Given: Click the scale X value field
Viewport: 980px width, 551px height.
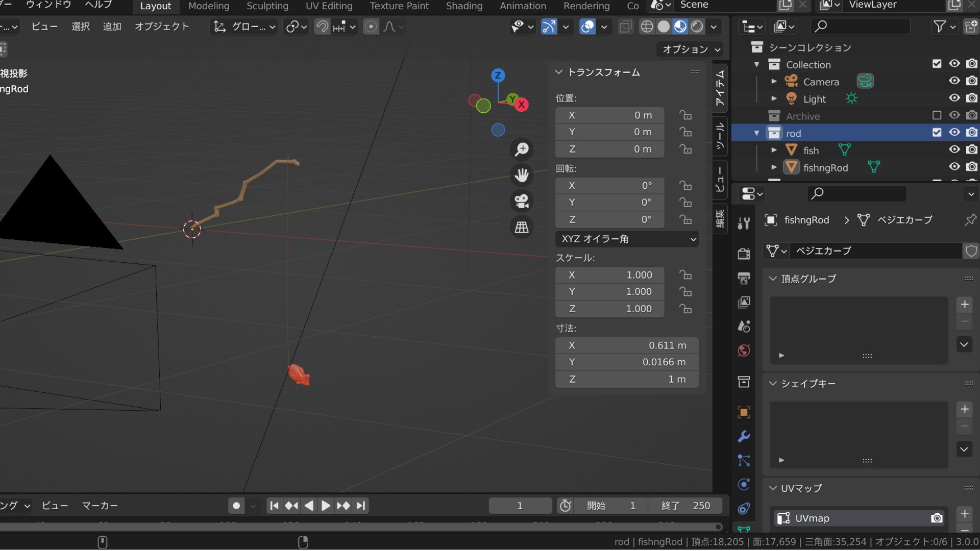Looking at the screenshot, I should pos(609,275).
